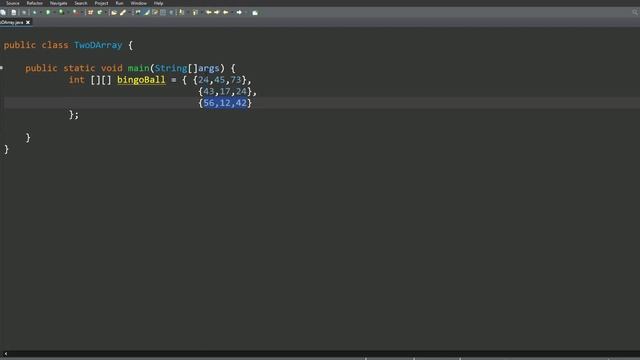Click the number 17 in second array row
Image resolution: width=640 pixels, height=360 pixels.
(x=225, y=91)
